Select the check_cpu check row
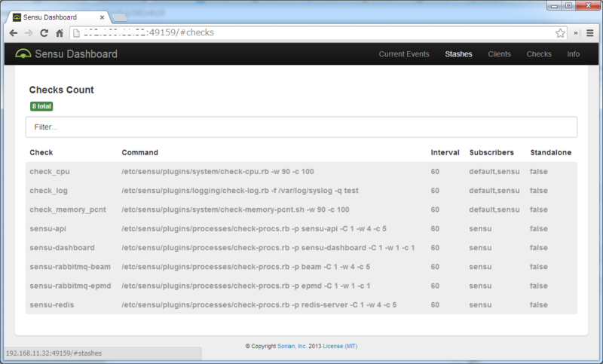Image resolution: width=603 pixels, height=364 pixels. [301, 171]
